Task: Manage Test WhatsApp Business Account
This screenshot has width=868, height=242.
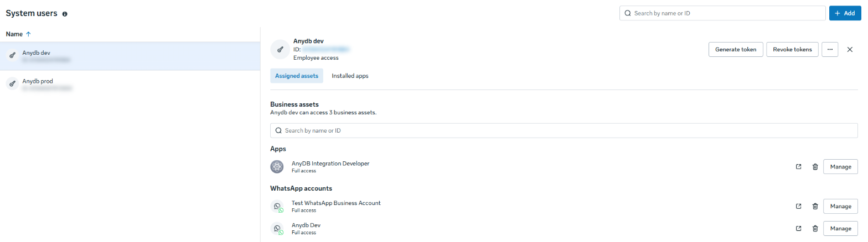Action: (x=840, y=206)
